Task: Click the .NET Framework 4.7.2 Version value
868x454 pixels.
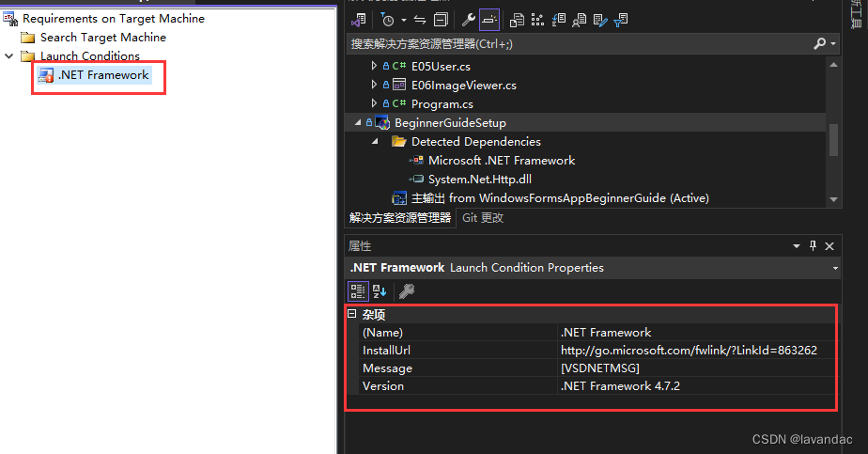Action: click(620, 386)
